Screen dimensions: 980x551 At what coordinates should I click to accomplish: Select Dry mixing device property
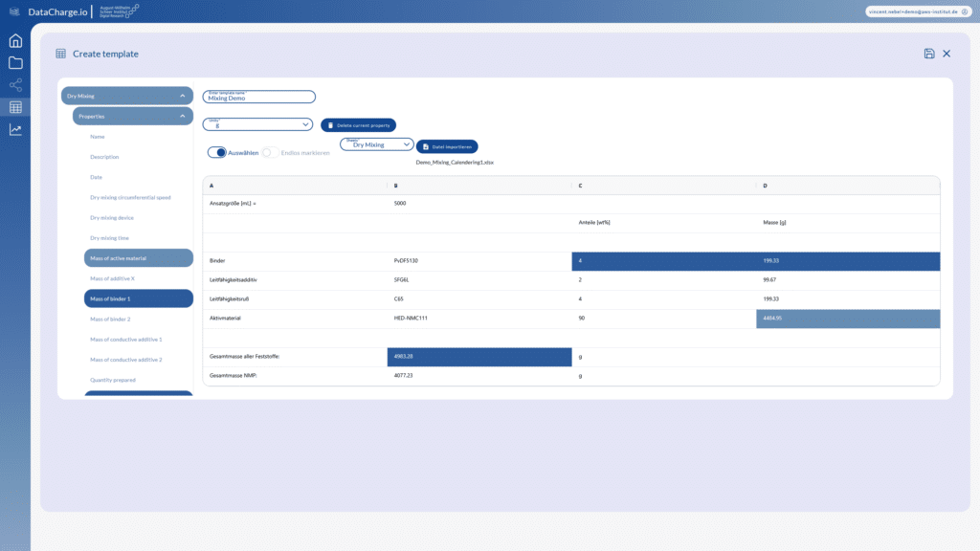point(112,217)
